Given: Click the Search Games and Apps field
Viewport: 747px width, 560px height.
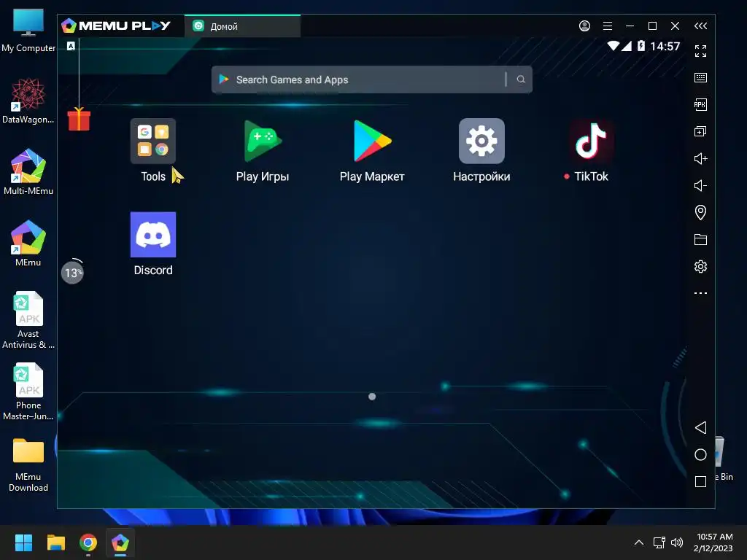Looking at the screenshot, I should 371,79.
